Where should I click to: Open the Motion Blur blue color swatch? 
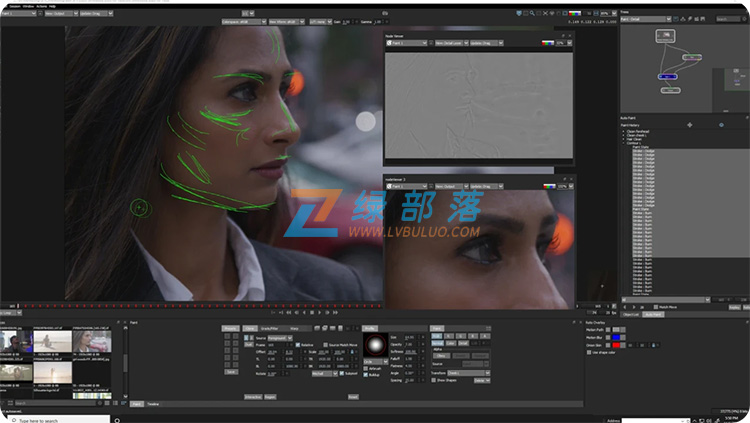[616, 337]
